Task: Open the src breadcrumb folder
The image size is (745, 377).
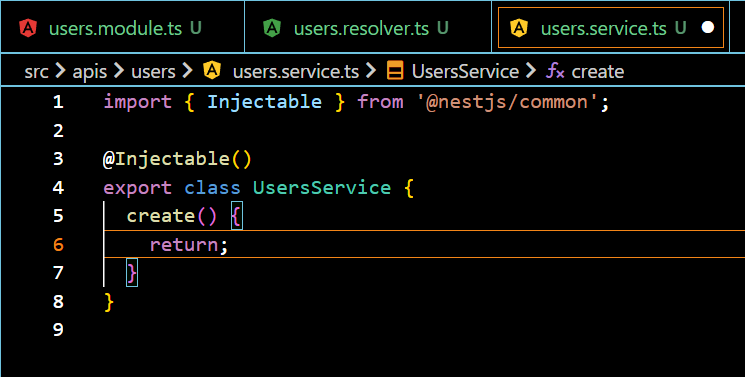Action: [37, 72]
